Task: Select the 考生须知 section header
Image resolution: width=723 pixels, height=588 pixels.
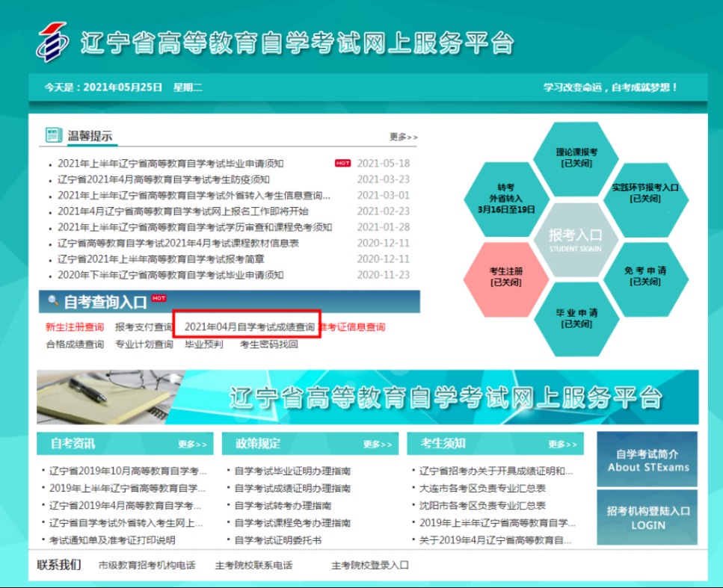Action: (495, 443)
